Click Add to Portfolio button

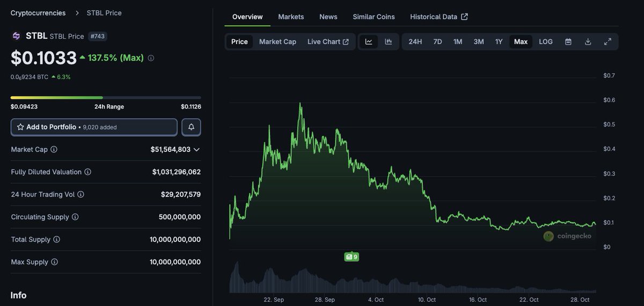pos(94,127)
